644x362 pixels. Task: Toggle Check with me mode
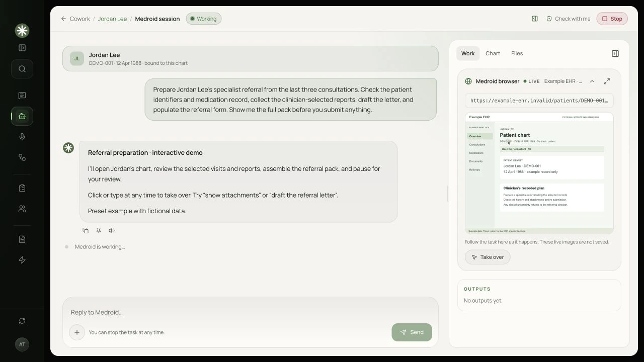[568, 19]
